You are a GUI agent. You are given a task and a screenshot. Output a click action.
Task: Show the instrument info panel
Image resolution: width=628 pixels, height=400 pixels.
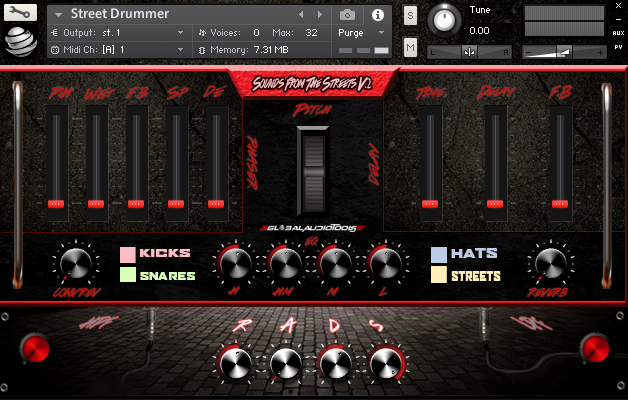tap(377, 15)
